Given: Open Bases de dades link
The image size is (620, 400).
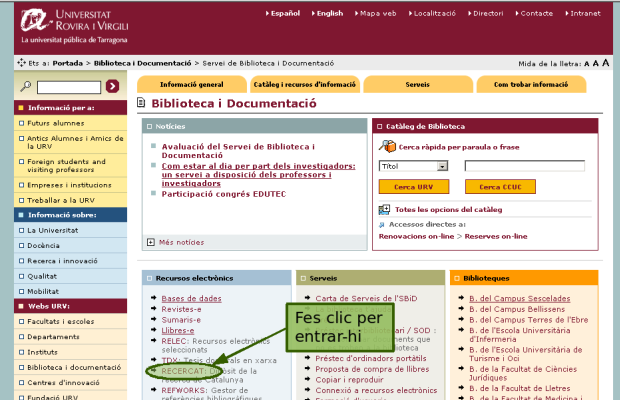Looking at the screenshot, I should pyautogui.click(x=191, y=299).
